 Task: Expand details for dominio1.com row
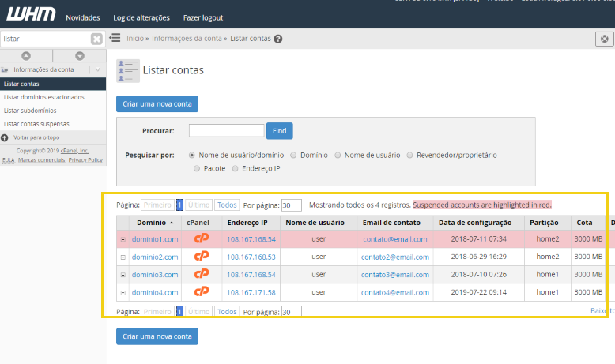pos(123,239)
